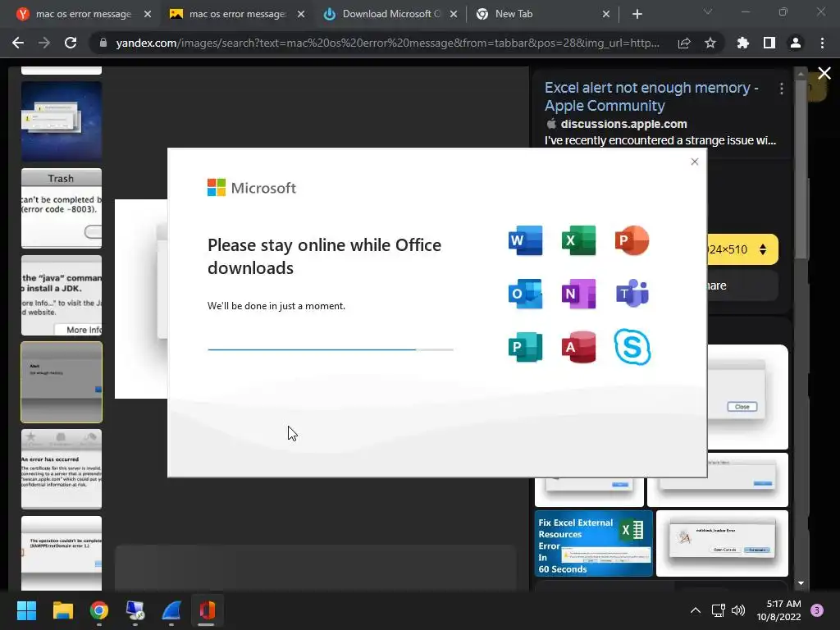This screenshot has height=630, width=840.
Task: Open Chrome three-dot menu
Action: pyautogui.click(x=822, y=43)
